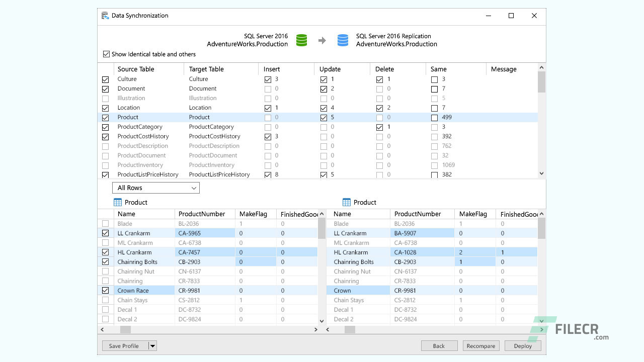The height and width of the screenshot is (362, 644).
Task: Click the Target Table column header
Action: (x=221, y=69)
